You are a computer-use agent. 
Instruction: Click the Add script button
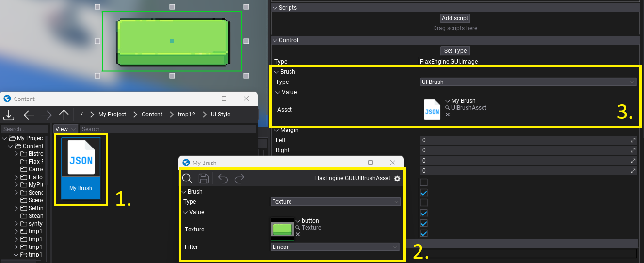coord(455,18)
